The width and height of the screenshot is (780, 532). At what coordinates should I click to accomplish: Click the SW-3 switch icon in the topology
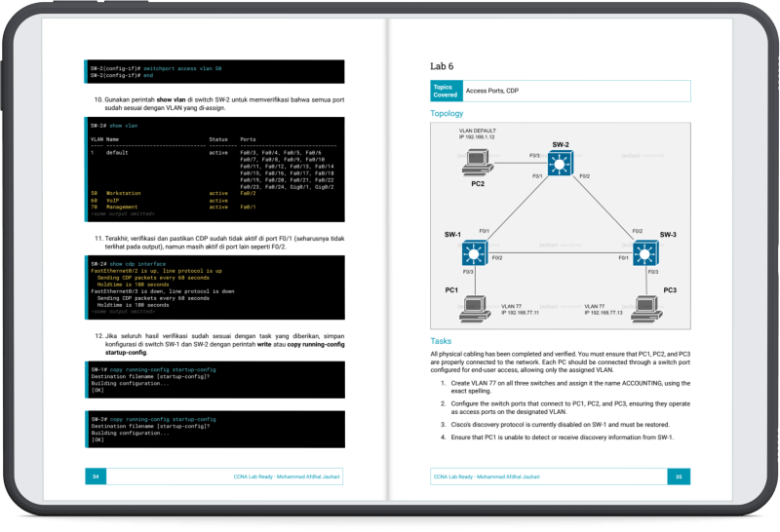pyautogui.click(x=645, y=255)
